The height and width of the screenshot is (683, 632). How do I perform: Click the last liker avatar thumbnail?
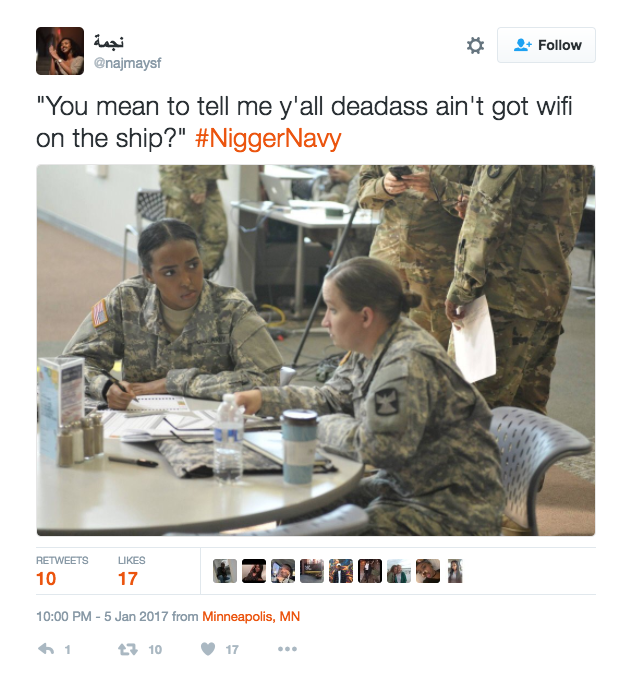point(455,571)
